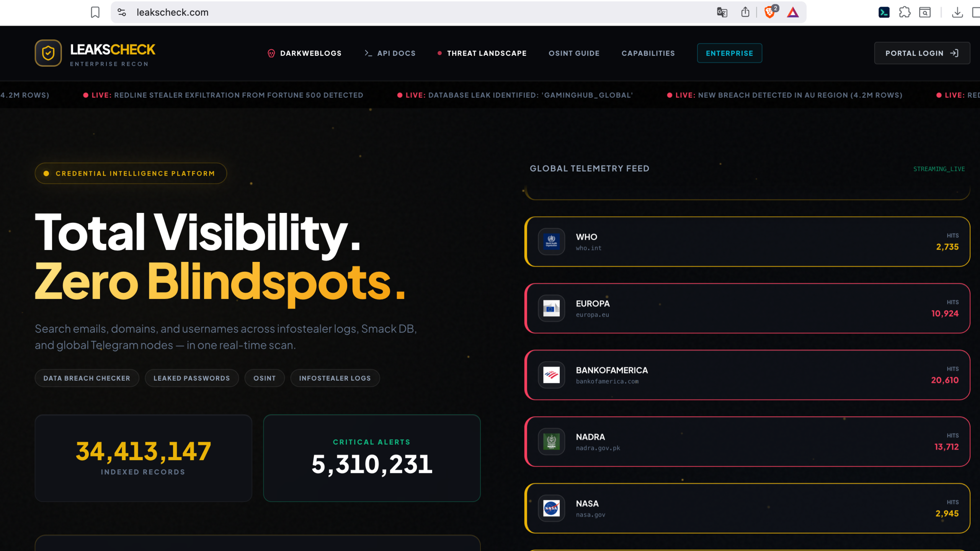
Task: Click the WHO logo thumbnail
Action: (x=551, y=242)
